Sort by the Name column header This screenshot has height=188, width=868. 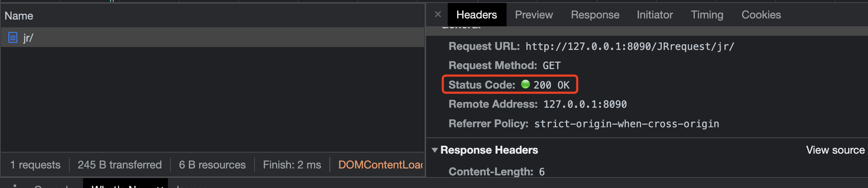(19, 16)
